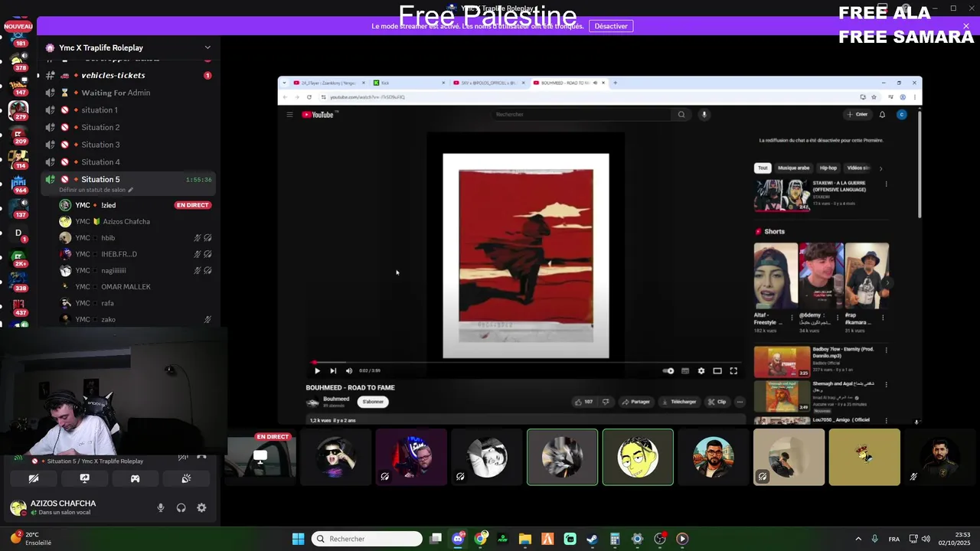Image resolution: width=980 pixels, height=551 pixels.
Task: Click the Clip button
Action: pos(717,402)
